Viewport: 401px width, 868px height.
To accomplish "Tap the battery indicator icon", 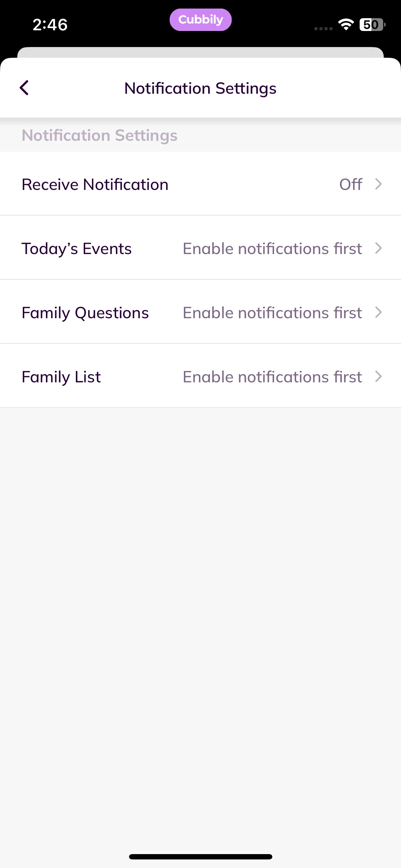I will tap(372, 25).
